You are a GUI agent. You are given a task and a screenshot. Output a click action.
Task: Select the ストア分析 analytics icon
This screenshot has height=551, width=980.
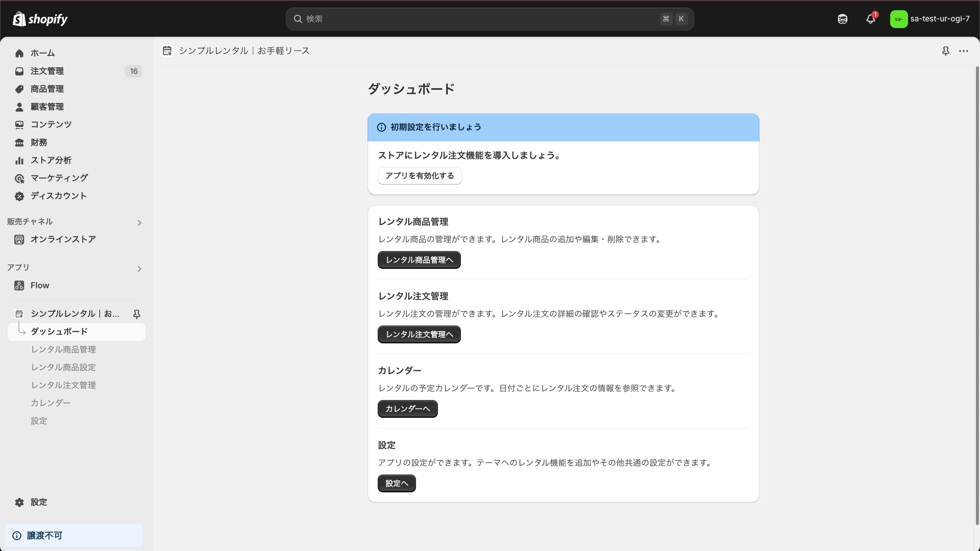click(x=19, y=160)
